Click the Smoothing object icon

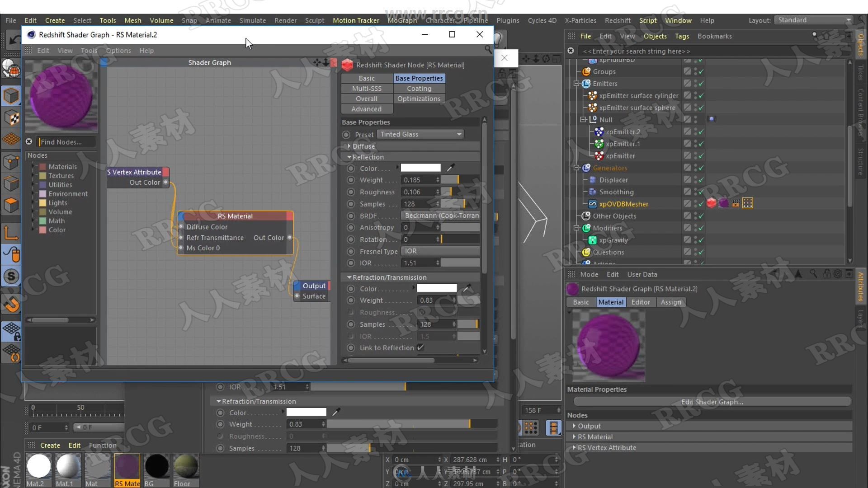click(592, 192)
